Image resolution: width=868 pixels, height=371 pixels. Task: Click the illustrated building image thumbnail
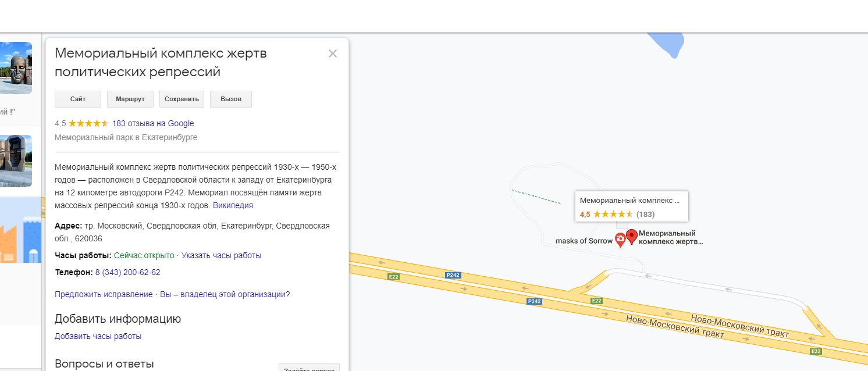[x=21, y=230]
